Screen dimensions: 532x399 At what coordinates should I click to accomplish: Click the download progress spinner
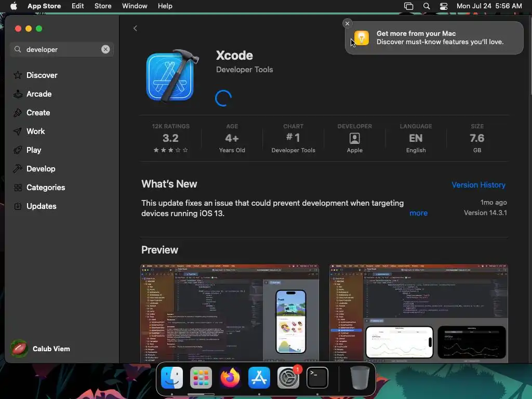point(223,98)
